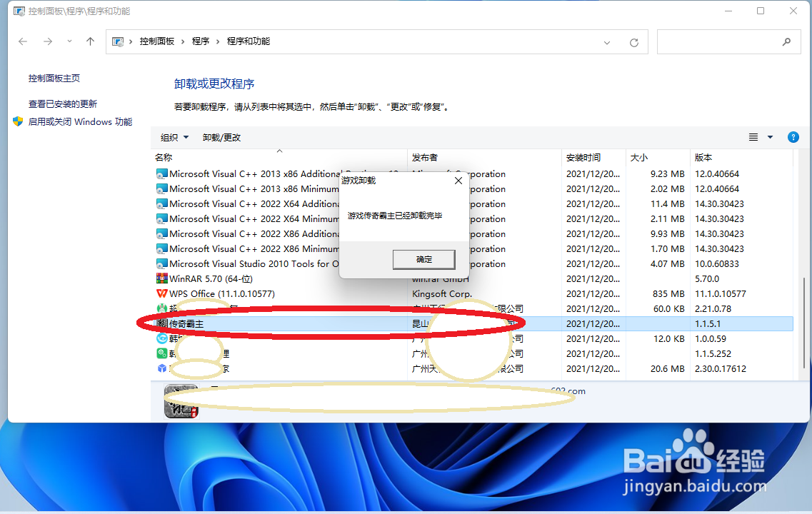Close the 游戏卸载 dialog

pyautogui.click(x=458, y=181)
